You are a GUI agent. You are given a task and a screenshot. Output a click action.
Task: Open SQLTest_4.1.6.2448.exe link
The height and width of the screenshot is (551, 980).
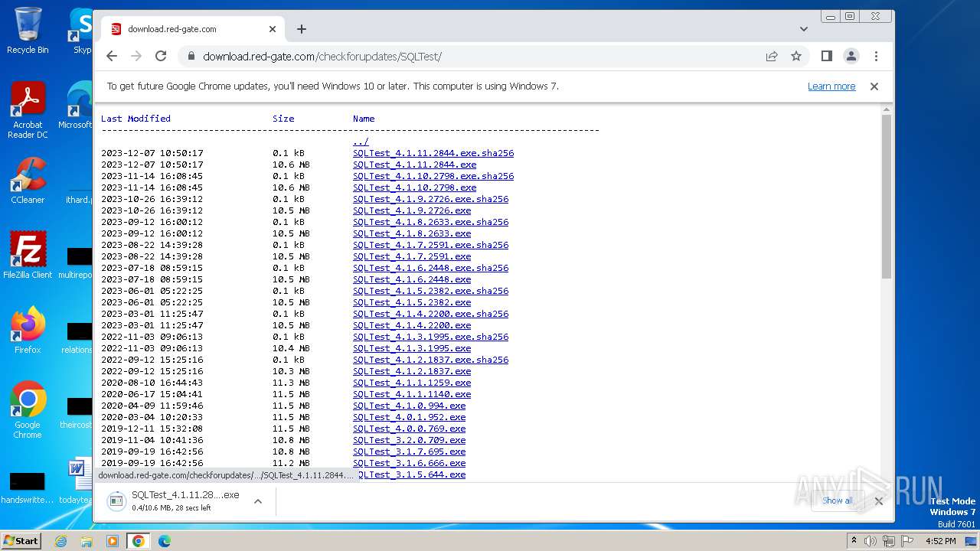click(x=412, y=279)
